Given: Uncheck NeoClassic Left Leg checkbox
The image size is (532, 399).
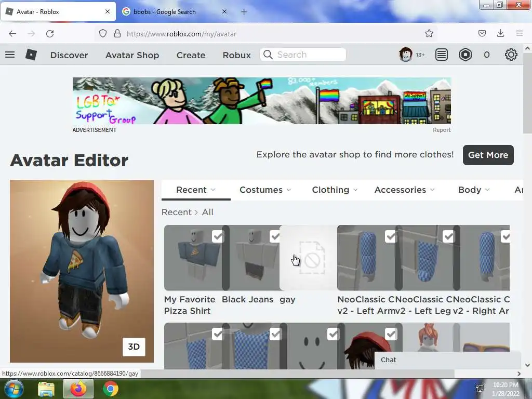Looking at the screenshot, I should click(448, 236).
